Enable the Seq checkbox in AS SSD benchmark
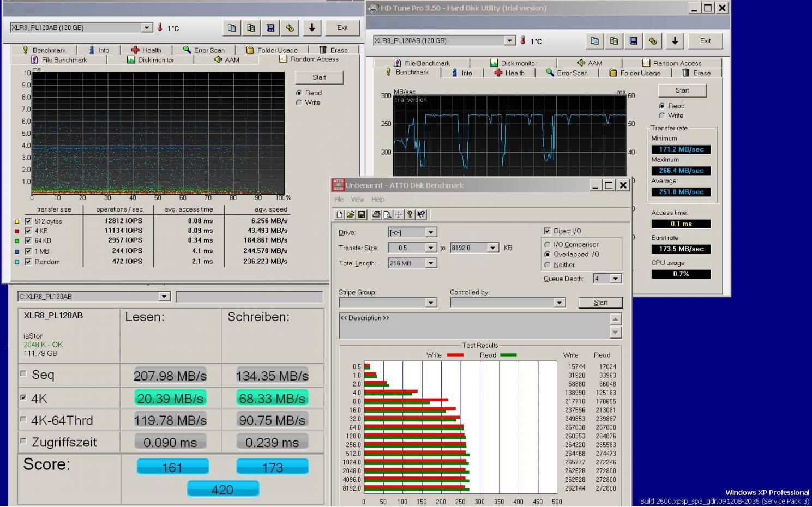Screen dimensions: 812x507 (x=23, y=373)
